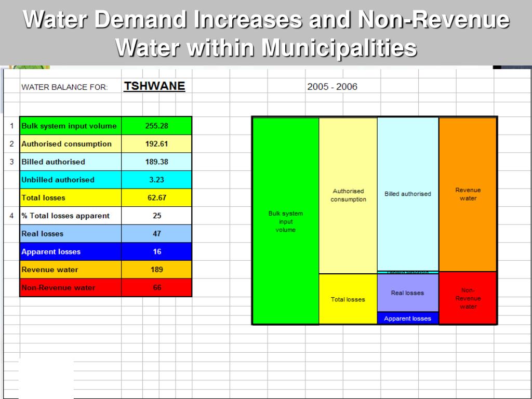Select the purple 'Real losses' chart block

click(x=408, y=293)
